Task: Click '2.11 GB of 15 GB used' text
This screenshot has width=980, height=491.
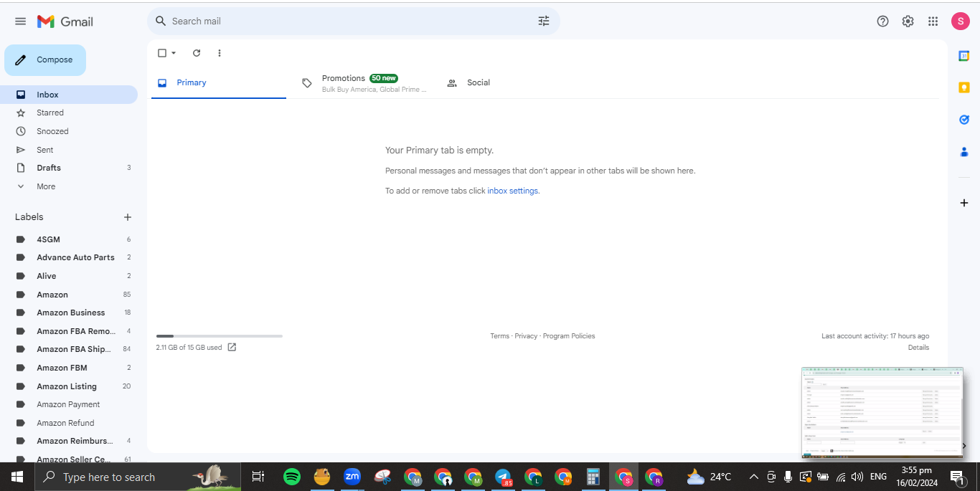Action: point(189,348)
